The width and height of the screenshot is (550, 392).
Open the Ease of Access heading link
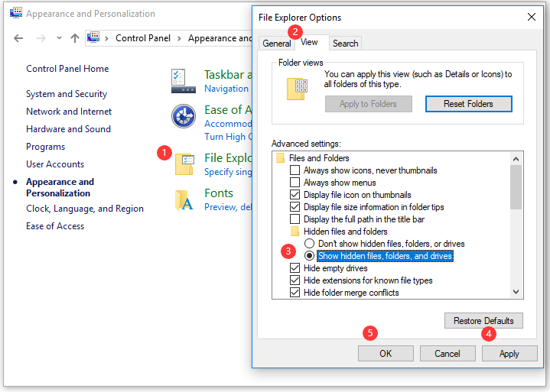point(228,110)
